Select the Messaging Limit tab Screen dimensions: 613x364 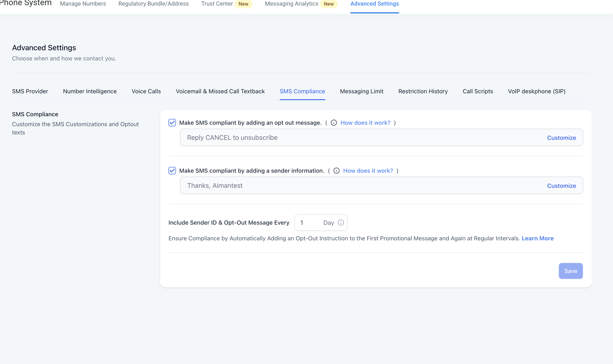pos(362,91)
